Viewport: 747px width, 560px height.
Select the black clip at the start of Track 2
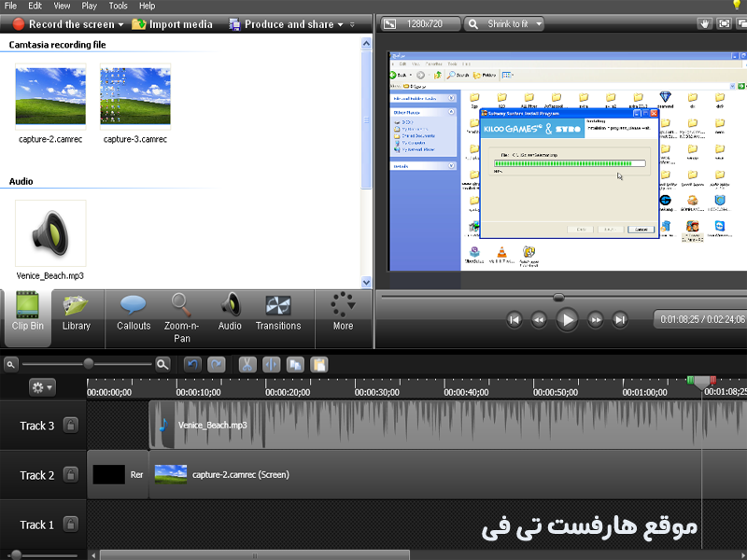click(118, 475)
